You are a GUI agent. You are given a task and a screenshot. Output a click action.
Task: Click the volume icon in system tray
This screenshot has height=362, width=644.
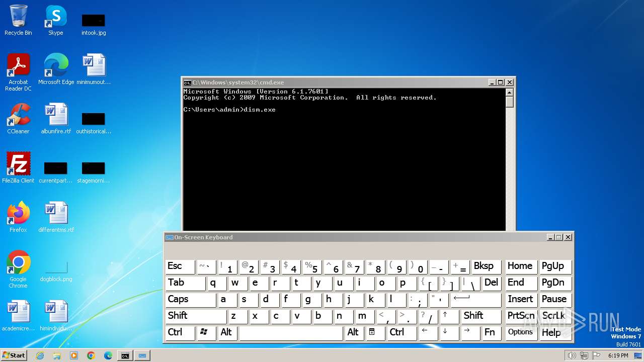pyautogui.click(x=572, y=355)
